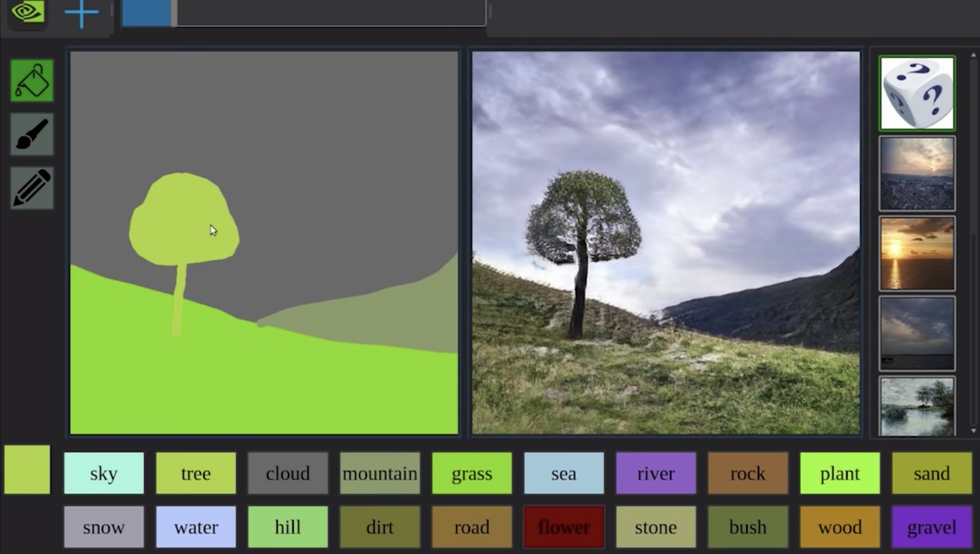Viewport: 980px width, 554px height.
Task: Select the gravel label color
Action: [x=932, y=527]
